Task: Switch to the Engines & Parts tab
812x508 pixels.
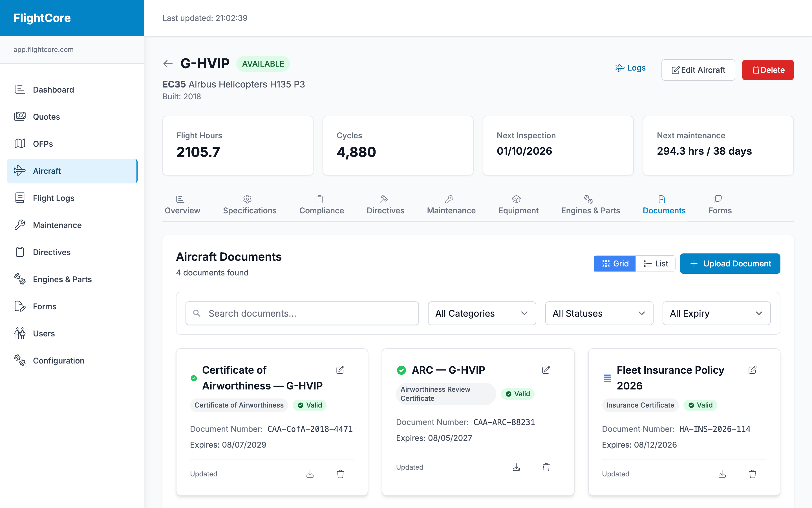Action: click(x=590, y=205)
